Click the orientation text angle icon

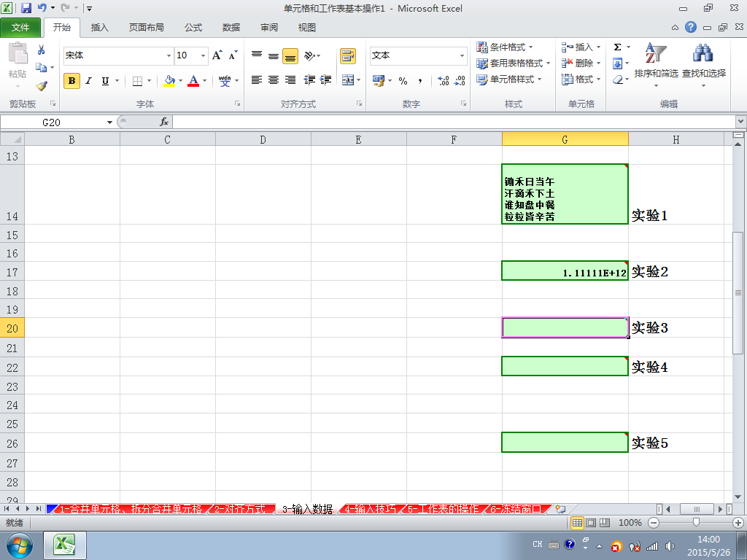(309, 55)
